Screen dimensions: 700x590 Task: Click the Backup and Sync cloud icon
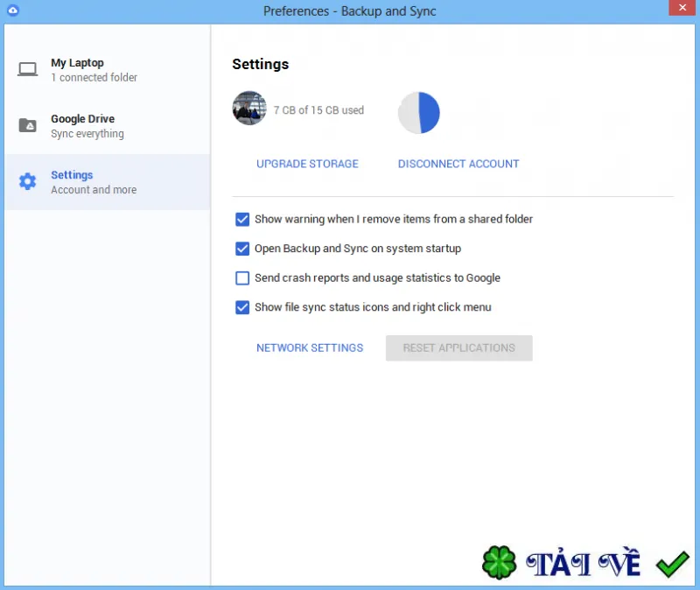click(13, 10)
